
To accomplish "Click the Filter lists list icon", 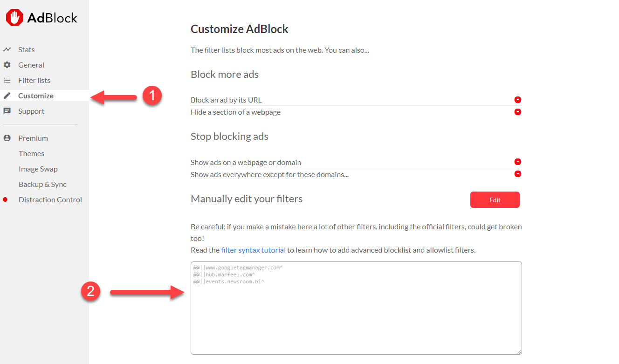I will 8,80.
